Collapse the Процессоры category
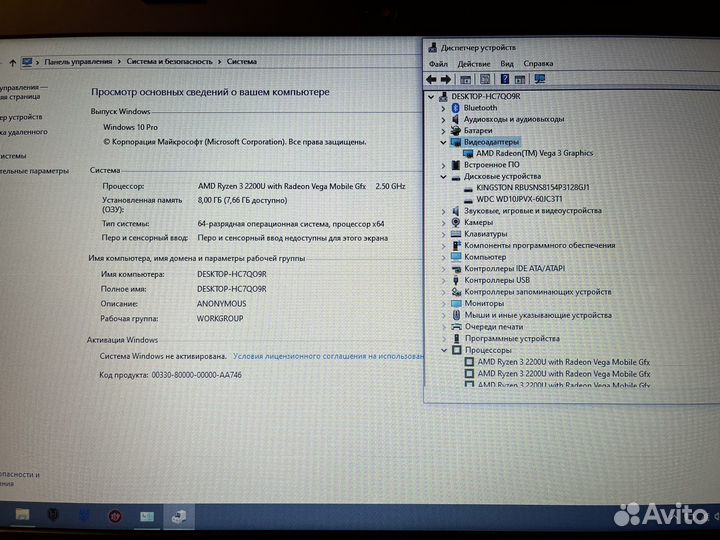 click(x=444, y=350)
